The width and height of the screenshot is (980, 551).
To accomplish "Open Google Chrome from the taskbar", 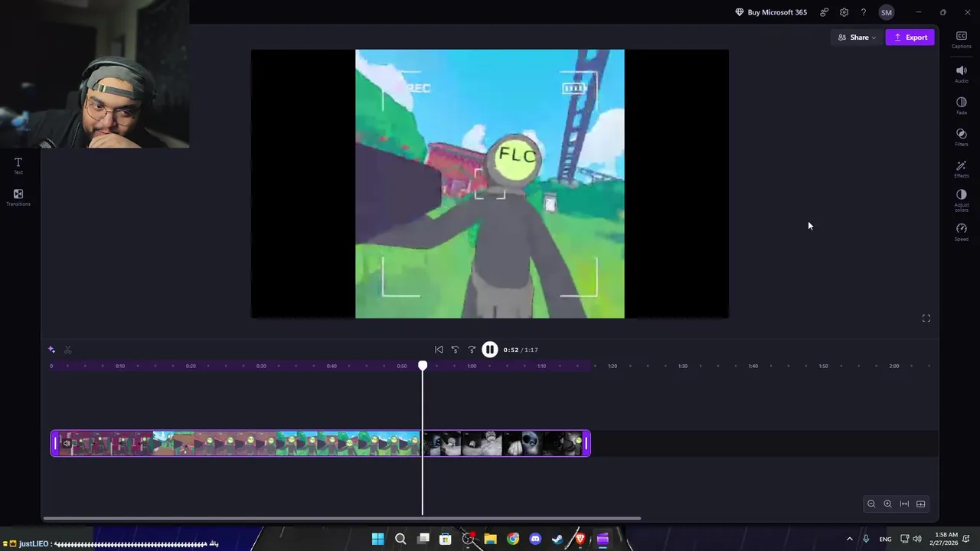I will (x=513, y=540).
